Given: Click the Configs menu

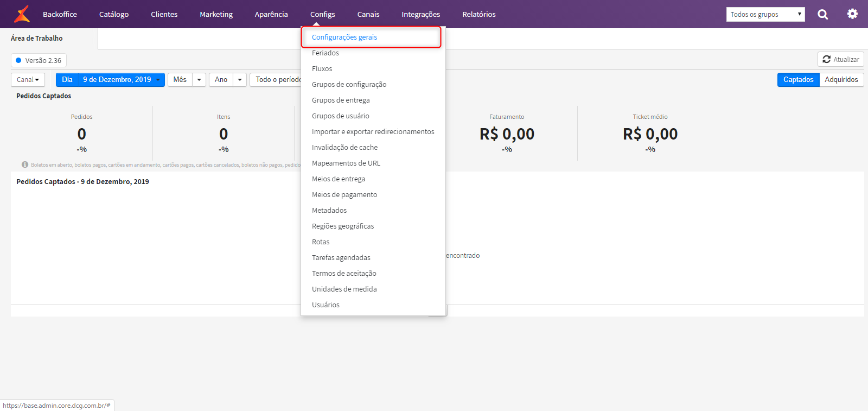Looking at the screenshot, I should point(322,14).
